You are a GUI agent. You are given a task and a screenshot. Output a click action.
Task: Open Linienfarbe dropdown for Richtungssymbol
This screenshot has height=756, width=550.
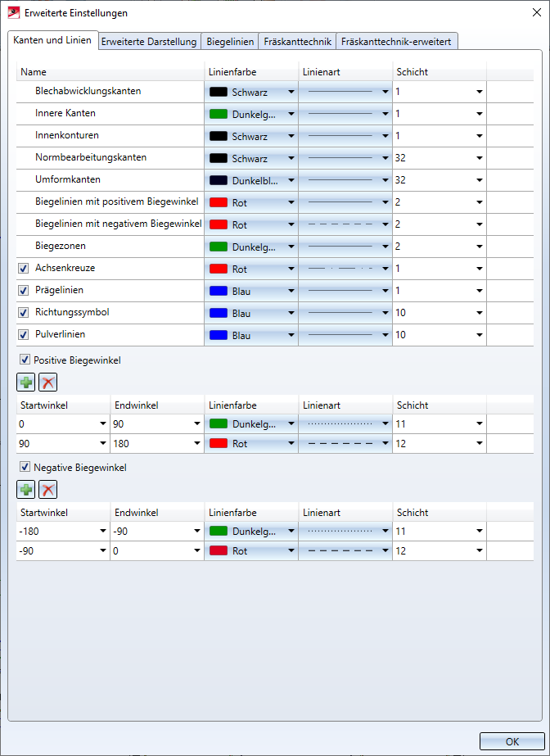(x=291, y=313)
